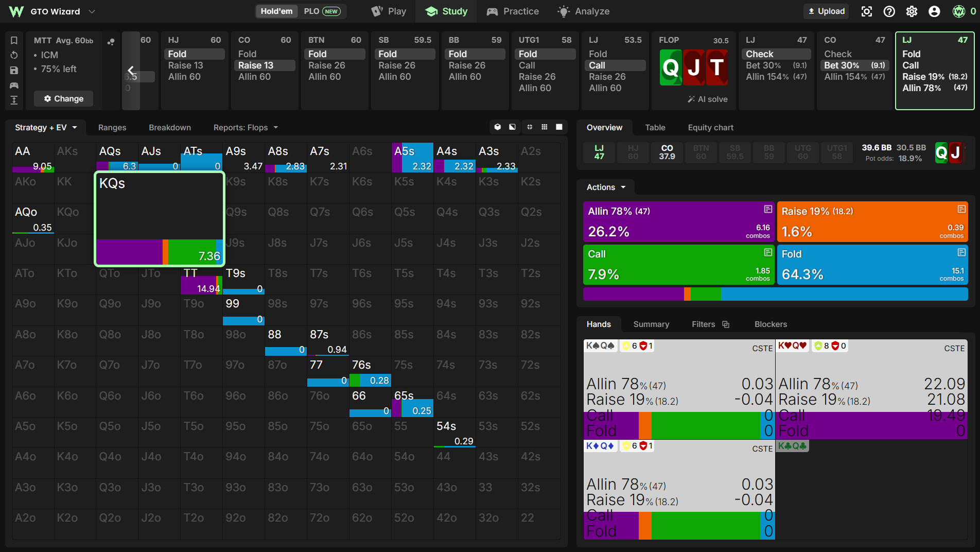Click the AI solve button

point(708,99)
